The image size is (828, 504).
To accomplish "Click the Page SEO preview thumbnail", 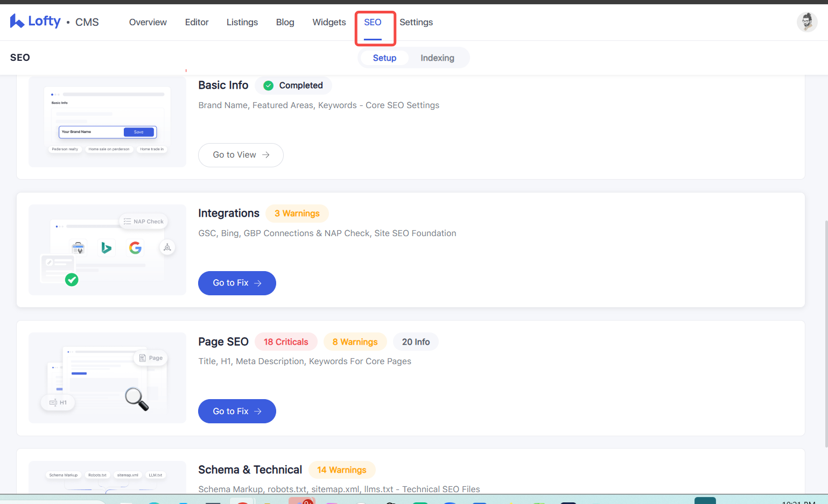I will coord(107,378).
